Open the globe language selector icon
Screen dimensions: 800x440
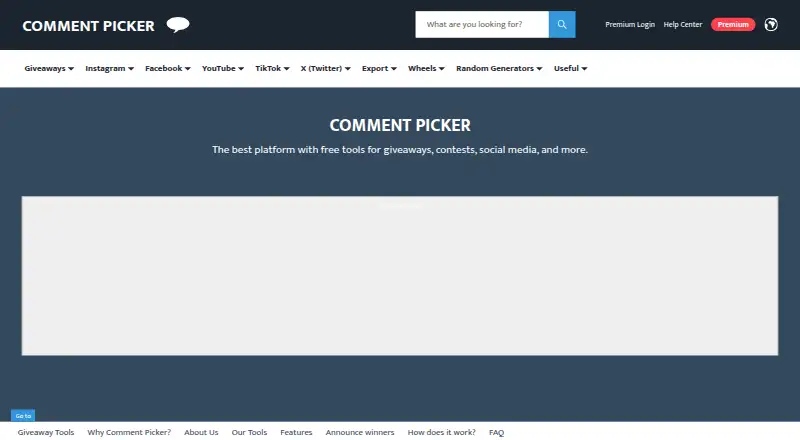(771, 25)
